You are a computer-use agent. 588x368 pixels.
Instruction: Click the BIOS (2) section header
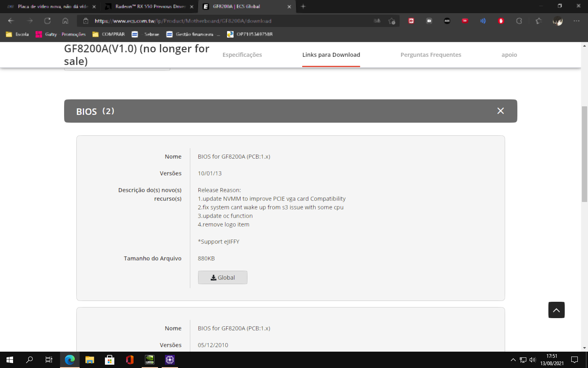tap(291, 111)
